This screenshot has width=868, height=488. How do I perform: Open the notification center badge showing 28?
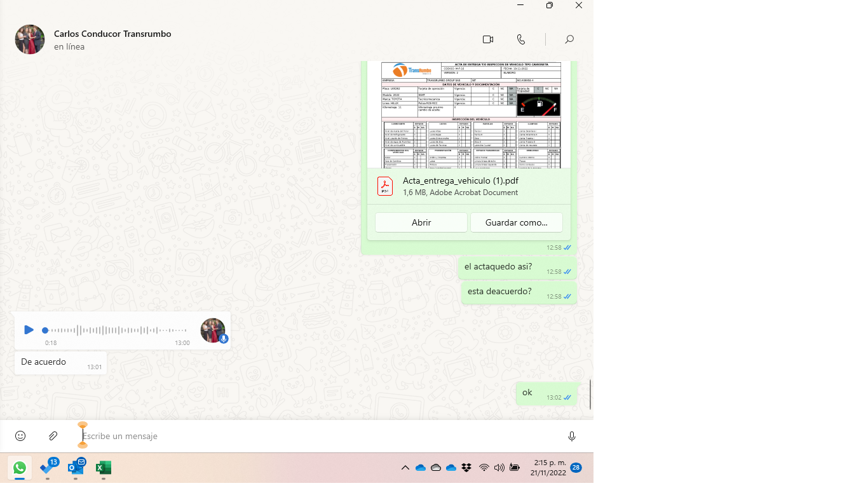[576, 468]
